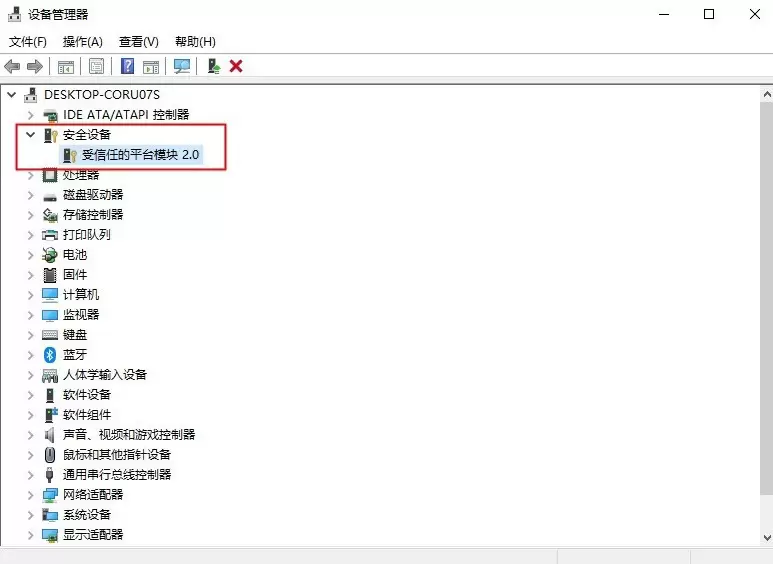This screenshot has height=564, width=773.
Task: Click the 固件 firmware chip icon
Action: coord(50,275)
